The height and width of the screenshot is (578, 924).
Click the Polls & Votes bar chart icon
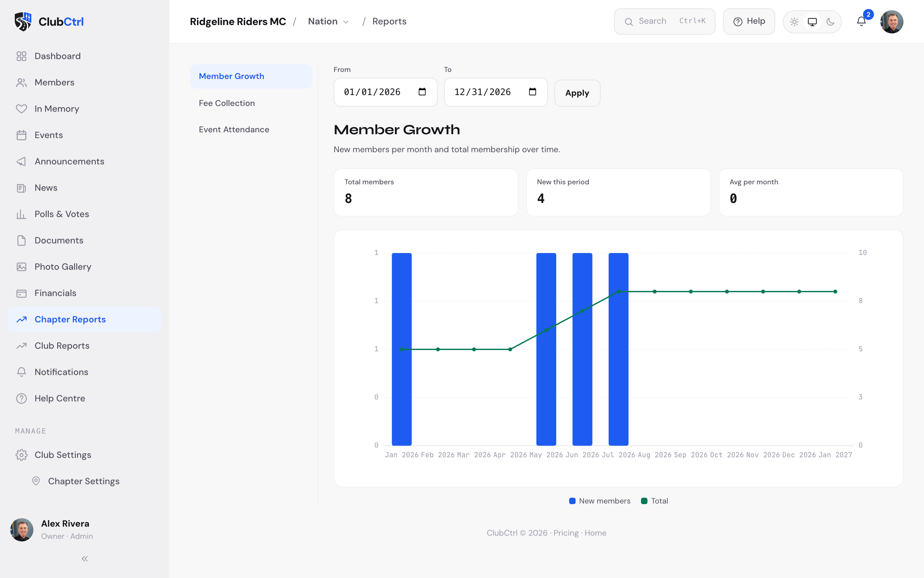point(21,214)
